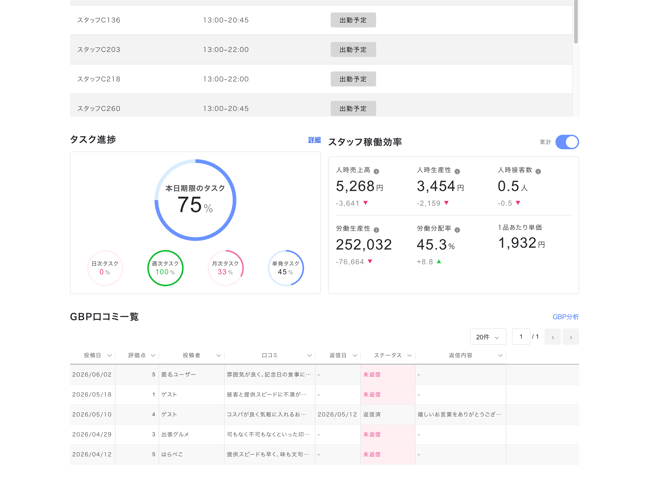This screenshot has height=480, width=670.
Task: Go to next page of GBP reviews
Action: pyautogui.click(x=571, y=337)
